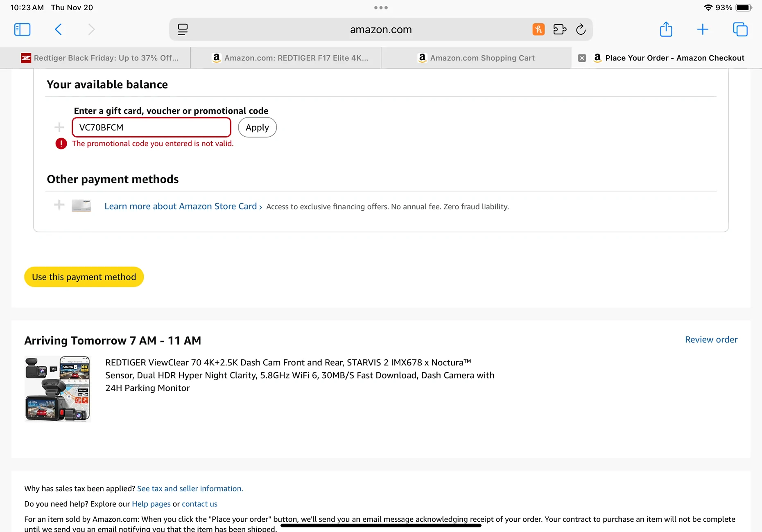Apply the entered promotional code
This screenshot has width=762, height=532.
258,127
